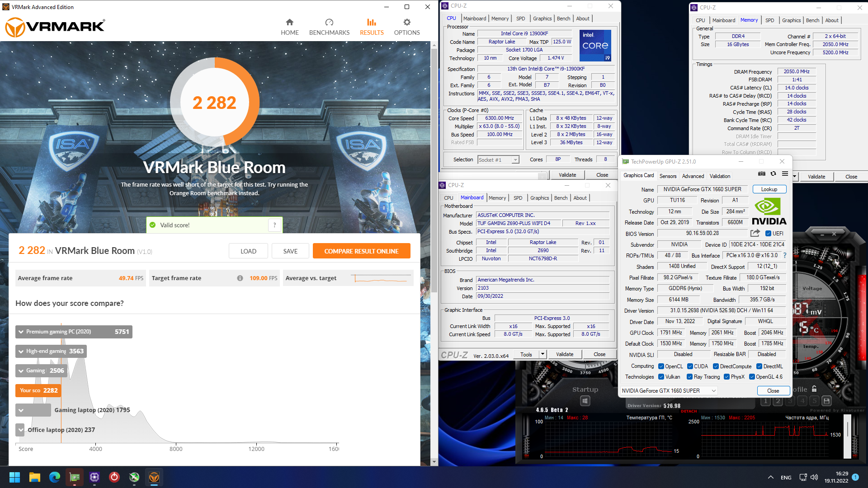Toggle OpenCL checkbox

click(x=661, y=366)
